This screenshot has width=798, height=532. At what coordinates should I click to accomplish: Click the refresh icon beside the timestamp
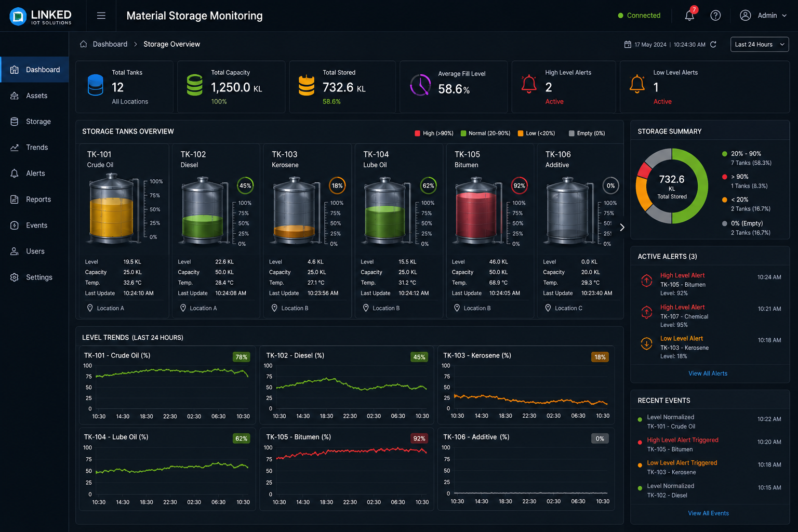[713, 45]
